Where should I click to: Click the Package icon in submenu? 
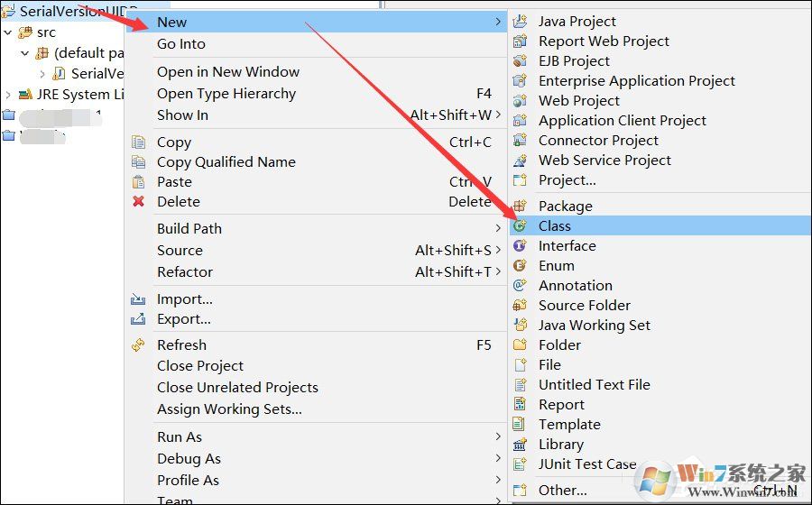tap(520, 207)
